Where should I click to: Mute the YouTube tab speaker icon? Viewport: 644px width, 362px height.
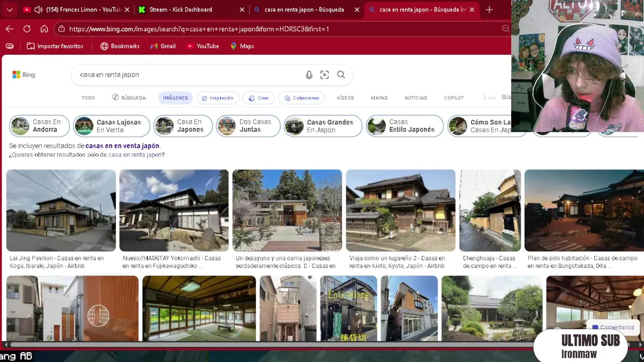point(38,10)
